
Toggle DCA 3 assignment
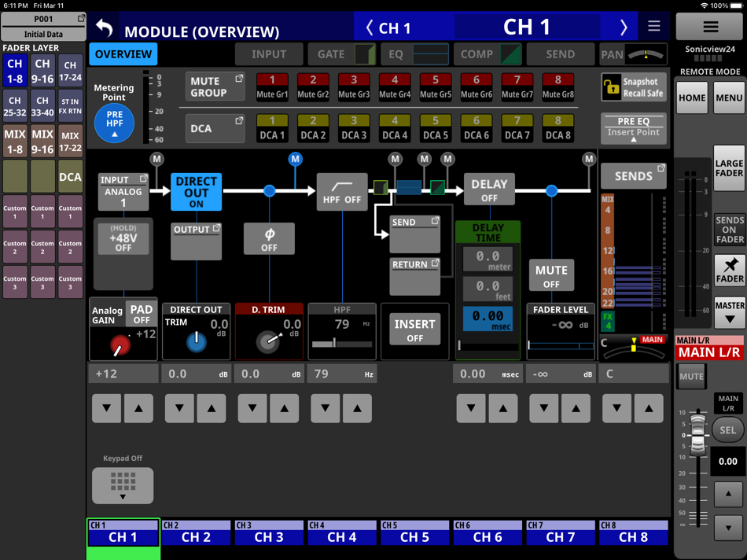tap(354, 128)
